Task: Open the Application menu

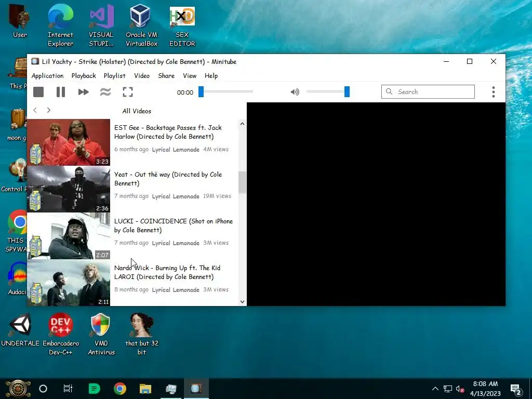Action: (47, 76)
